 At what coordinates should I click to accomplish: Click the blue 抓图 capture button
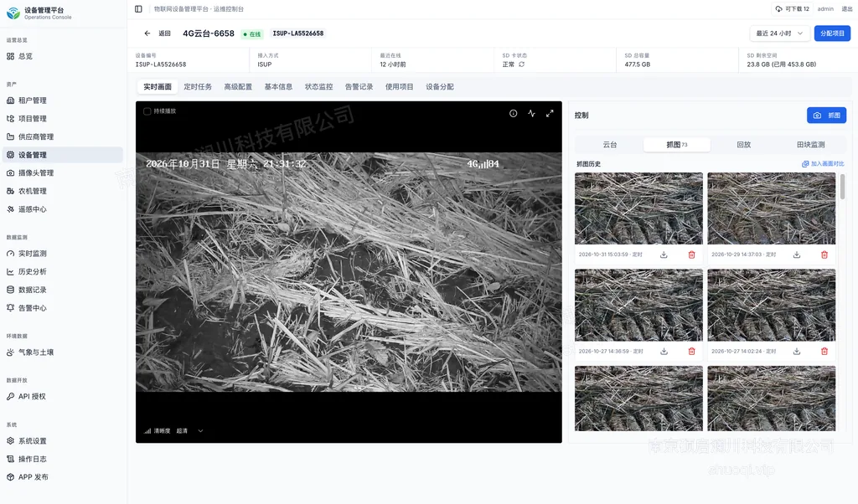tap(826, 116)
